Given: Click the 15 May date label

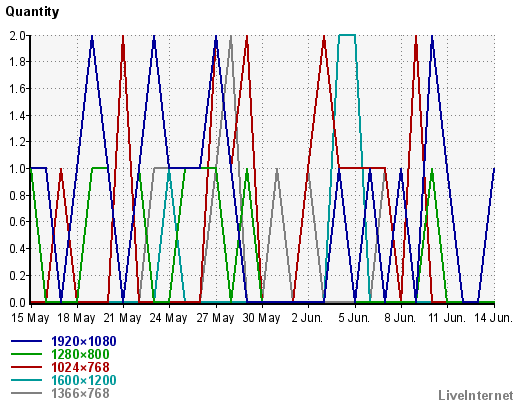Looking at the screenshot, I should 30,318.
